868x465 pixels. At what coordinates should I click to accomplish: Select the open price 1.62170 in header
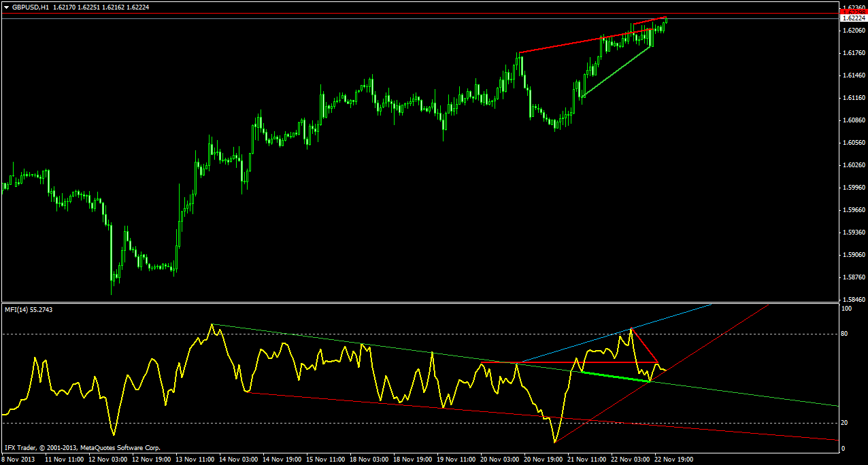(65, 6)
